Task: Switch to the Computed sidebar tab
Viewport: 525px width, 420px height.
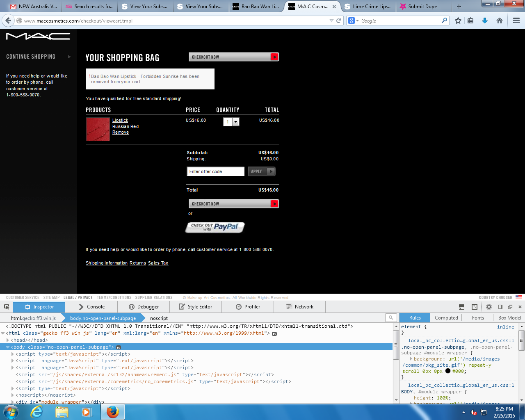Action: (446, 318)
